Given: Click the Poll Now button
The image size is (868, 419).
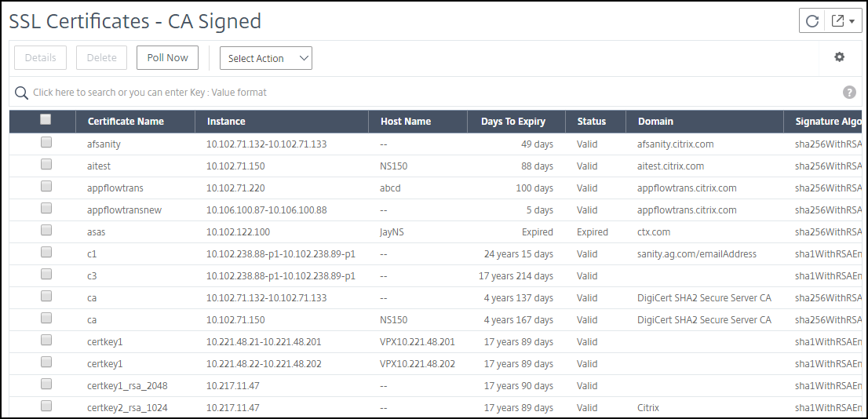Looking at the screenshot, I should click(167, 57).
